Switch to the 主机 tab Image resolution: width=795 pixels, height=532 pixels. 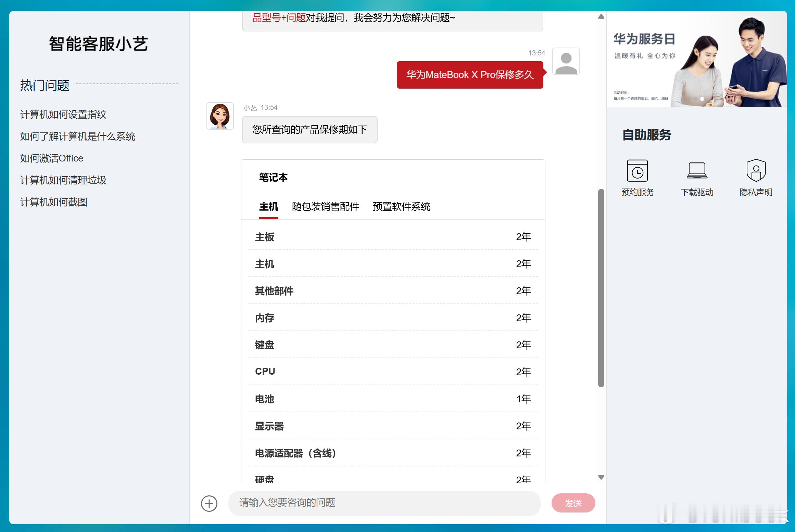pyautogui.click(x=268, y=207)
